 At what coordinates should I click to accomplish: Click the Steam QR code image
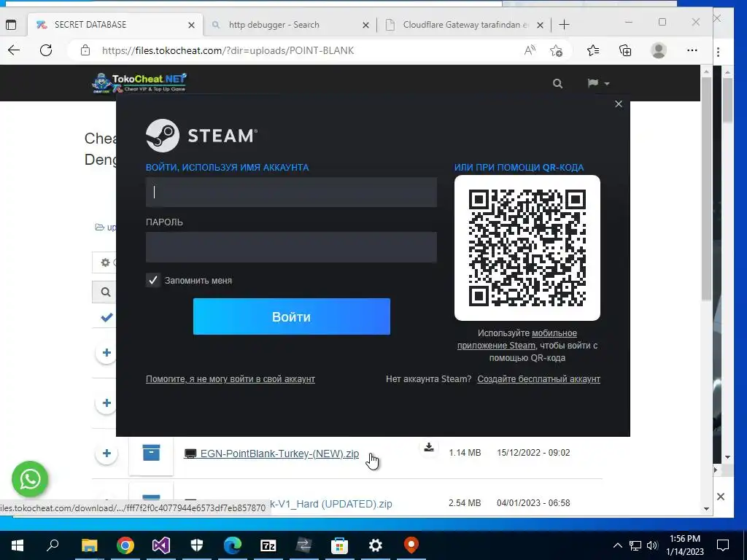[x=527, y=248]
